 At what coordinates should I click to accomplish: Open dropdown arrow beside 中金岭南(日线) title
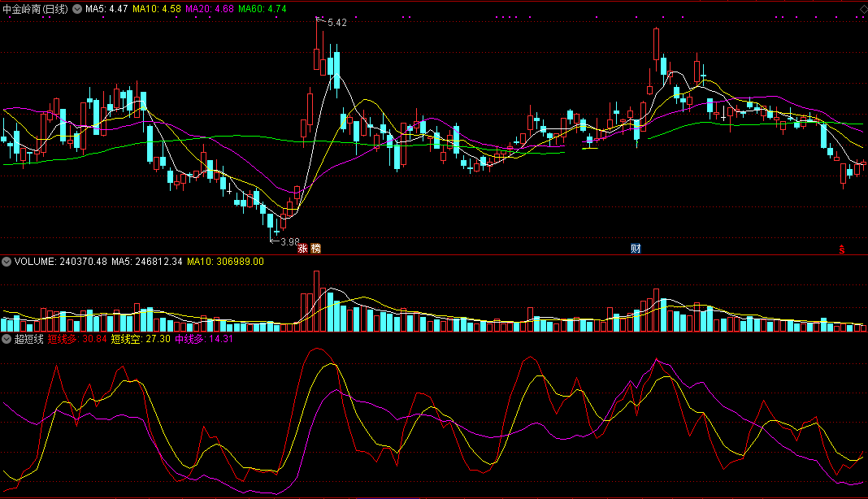click(x=77, y=9)
